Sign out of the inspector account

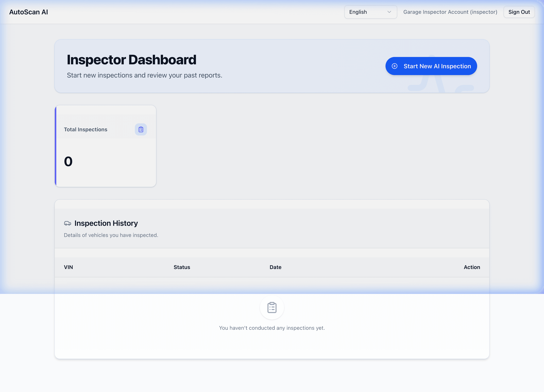pyautogui.click(x=519, y=12)
